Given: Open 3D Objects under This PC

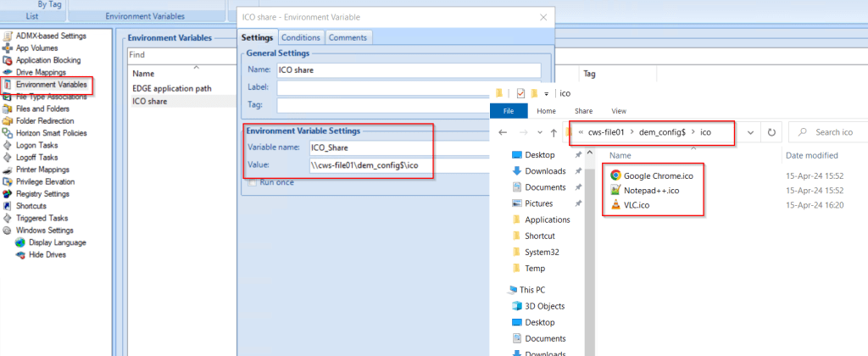Looking at the screenshot, I should coord(547,306).
